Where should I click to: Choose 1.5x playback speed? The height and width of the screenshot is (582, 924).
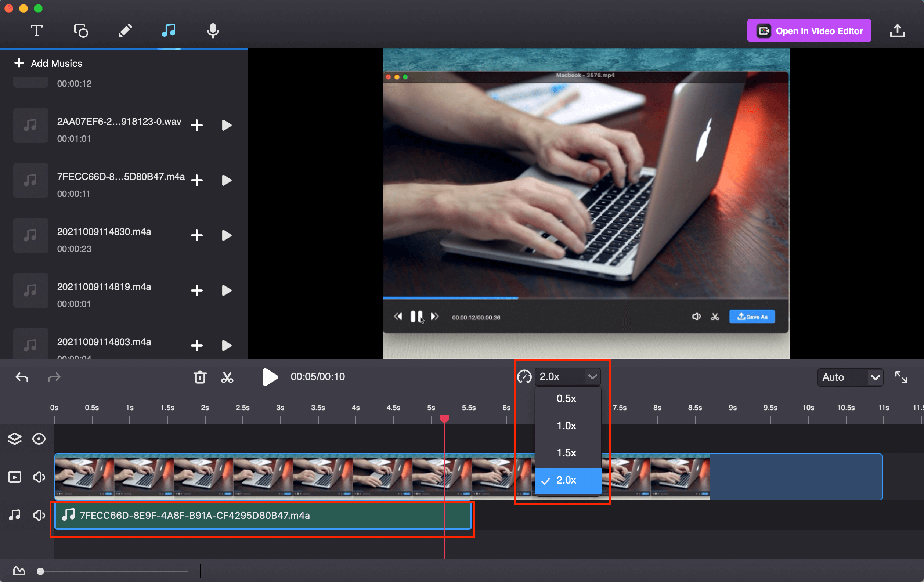[567, 453]
